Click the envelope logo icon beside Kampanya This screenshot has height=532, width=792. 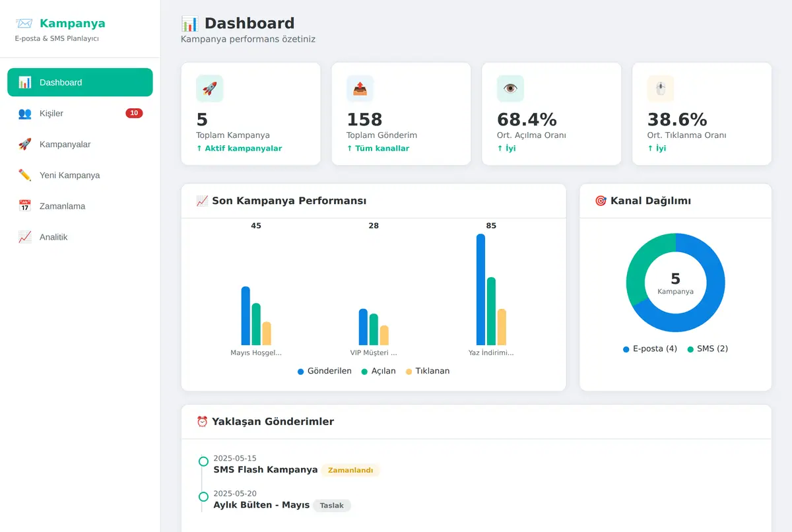tap(24, 24)
